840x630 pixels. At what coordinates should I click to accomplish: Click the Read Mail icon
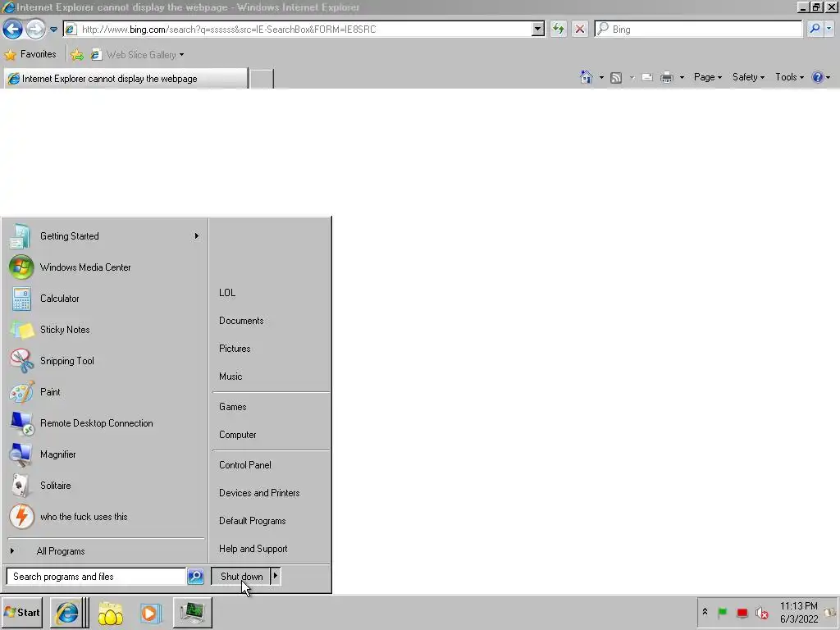647,78
